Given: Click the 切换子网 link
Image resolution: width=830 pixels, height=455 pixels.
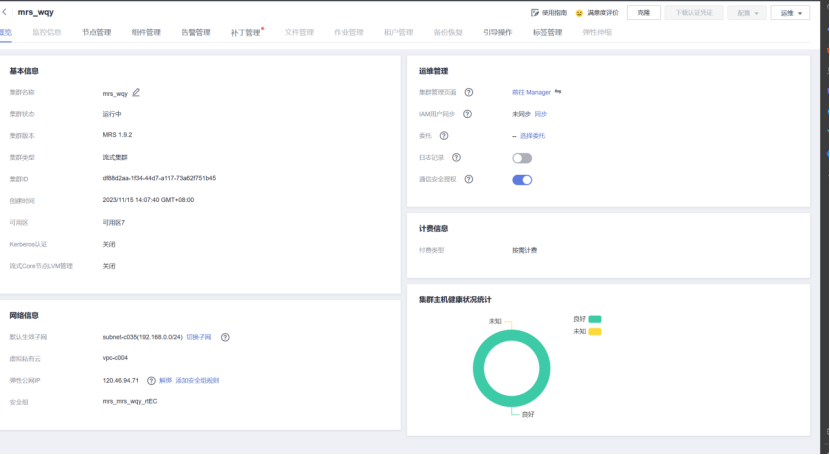Looking at the screenshot, I should pyautogui.click(x=199, y=337).
